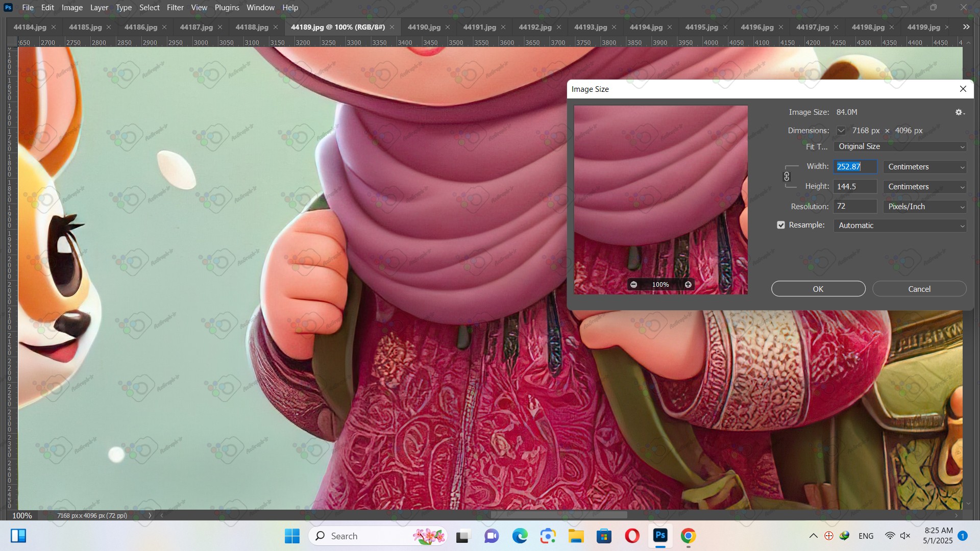The image size is (980, 551).
Task: Close the 44189.jpg tab
Action: pyautogui.click(x=392, y=27)
